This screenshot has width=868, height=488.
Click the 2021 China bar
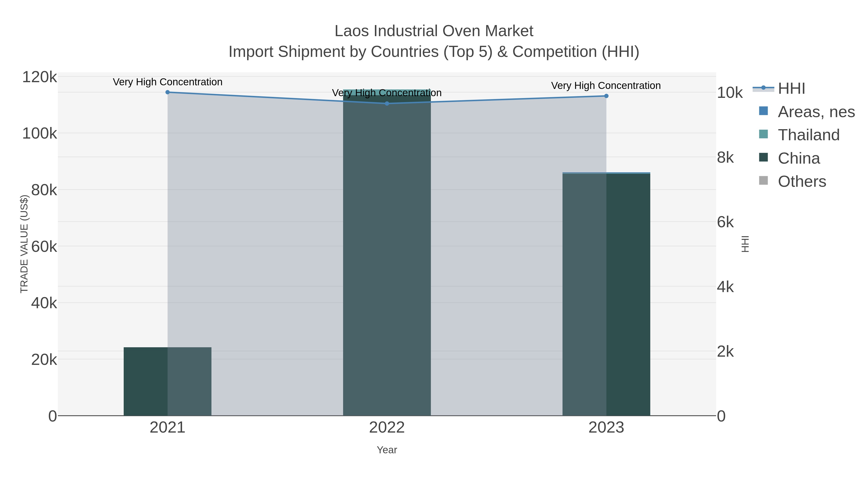pyautogui.click(x=168, y=381)
